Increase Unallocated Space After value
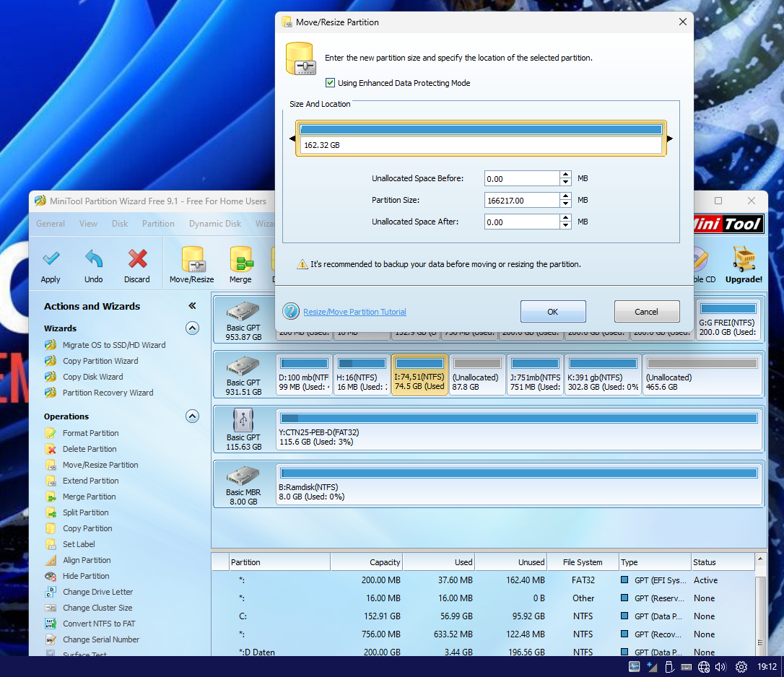 pyautogui.click(x=565, y=218)
